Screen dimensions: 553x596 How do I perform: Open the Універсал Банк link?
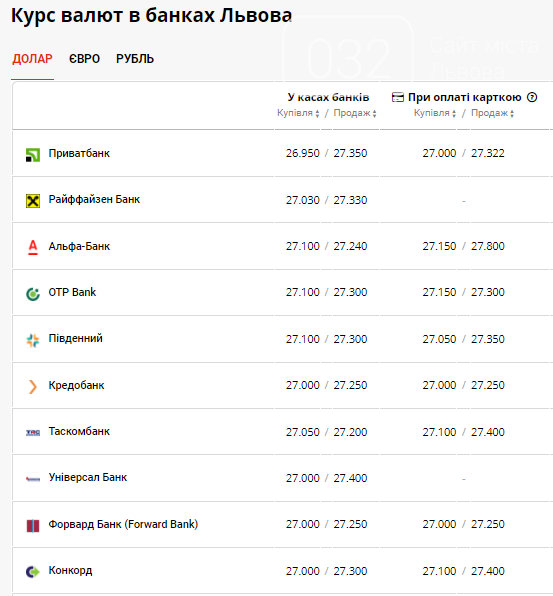pyautogui.click(x=87, y=477)
